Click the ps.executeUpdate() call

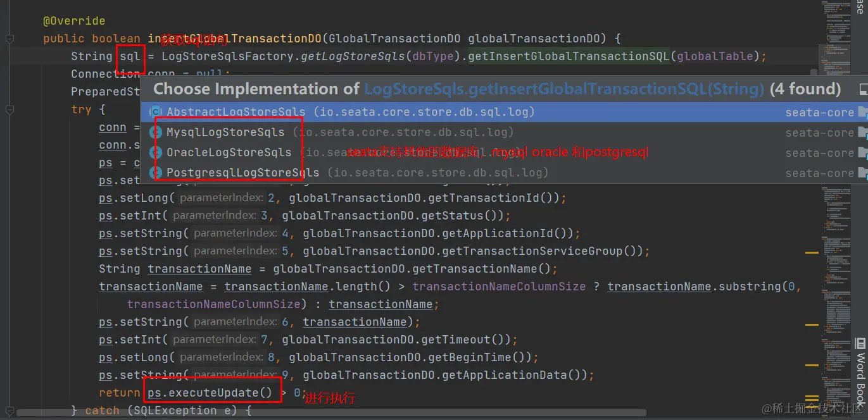[210, 393]
